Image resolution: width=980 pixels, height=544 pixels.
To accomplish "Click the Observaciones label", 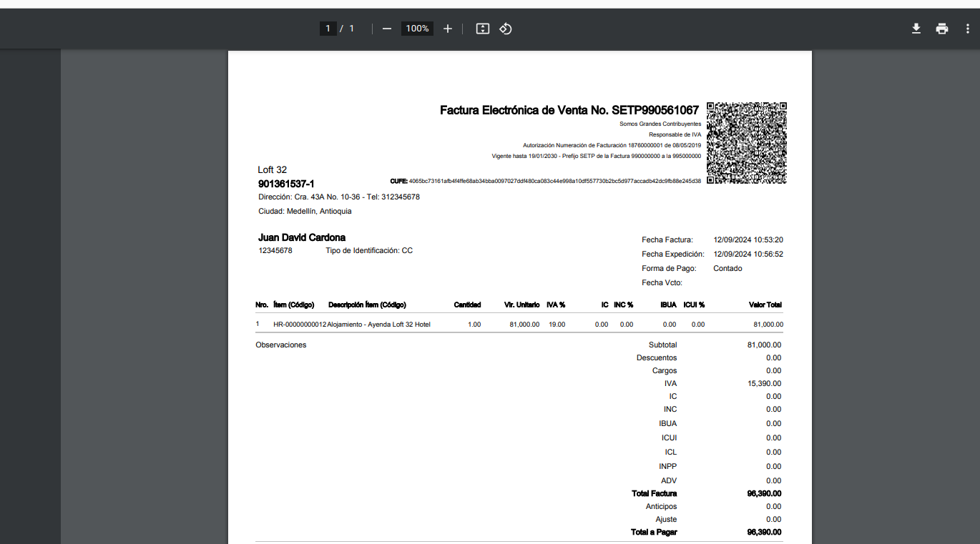I will pyautogui.click(x=280, y=345).
